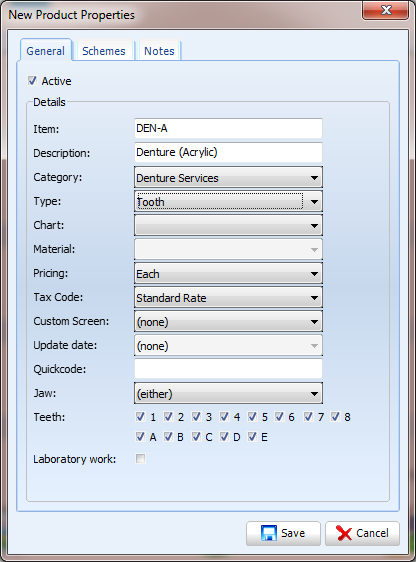Click the Description field containing Denture (Acrylic)
Image resolution: width=416 pixels, height=562 pixels.
tap(228, 152)
